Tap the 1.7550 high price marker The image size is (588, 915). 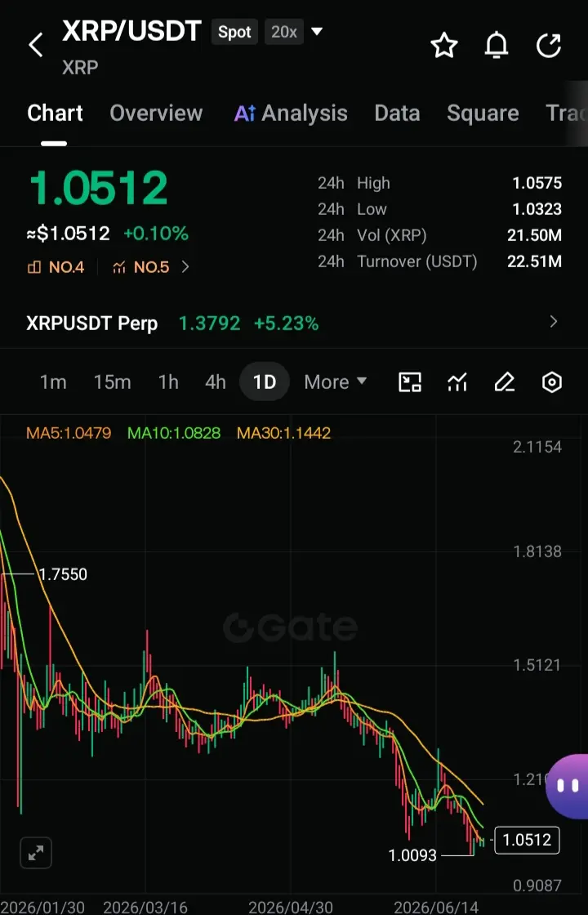(x=62, y=575)
